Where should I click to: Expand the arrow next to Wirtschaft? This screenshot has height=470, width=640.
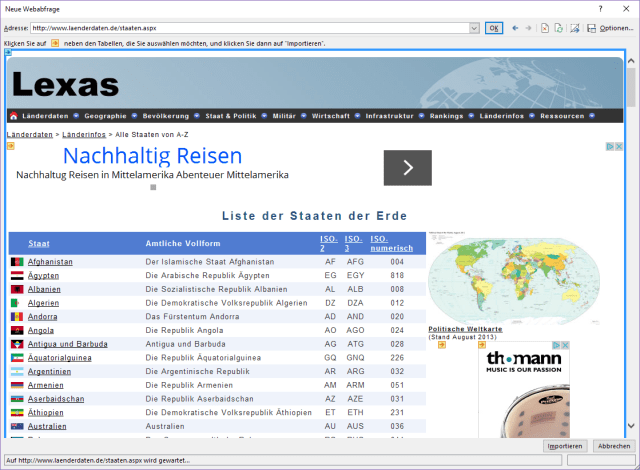click(358, 116)
